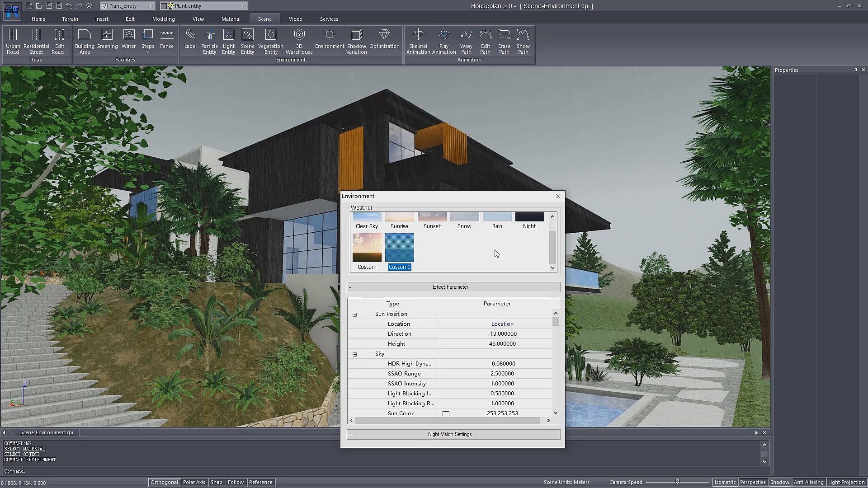Switch to the Material ribbon tab
The height and width of the screenshot is (488, 868).
coord(231,19)
